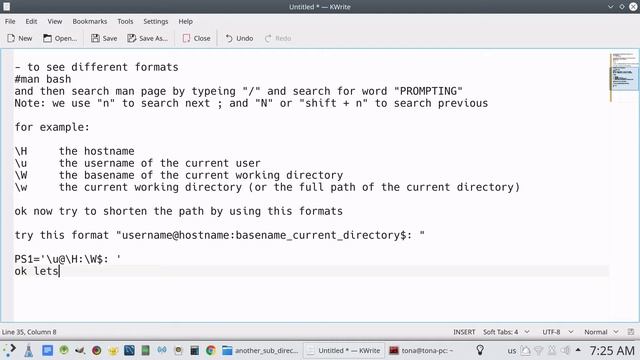Click the document status icon in status bar
The height and width of the screenshot is (360, 640).
click(x=631, y=332)
